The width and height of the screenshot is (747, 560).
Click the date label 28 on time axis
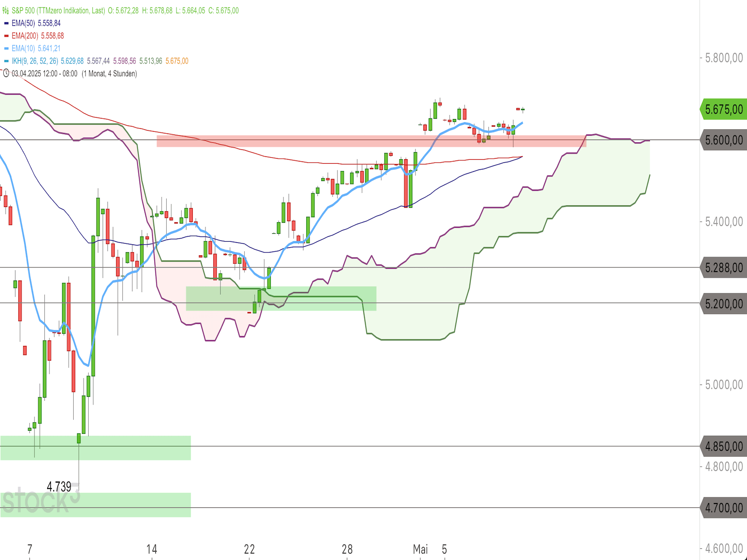(347, 549)
